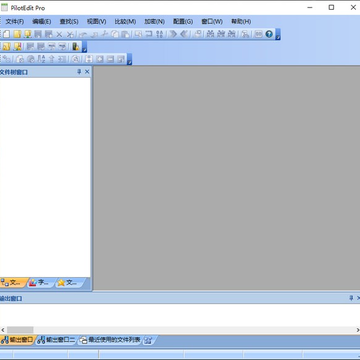This screenshot has width=360, height=360.
Task: Click the Save As floppy icon
Action: pos(49,34)
